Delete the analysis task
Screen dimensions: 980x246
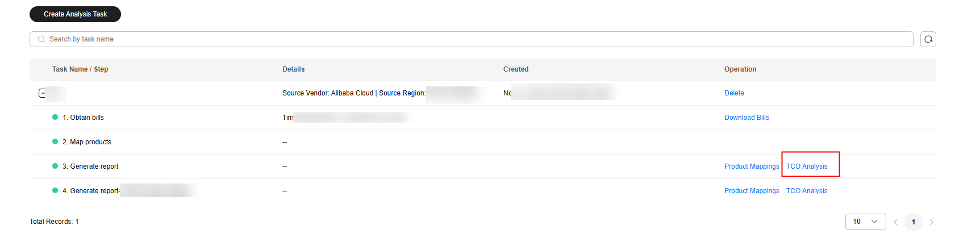(734, 93)
